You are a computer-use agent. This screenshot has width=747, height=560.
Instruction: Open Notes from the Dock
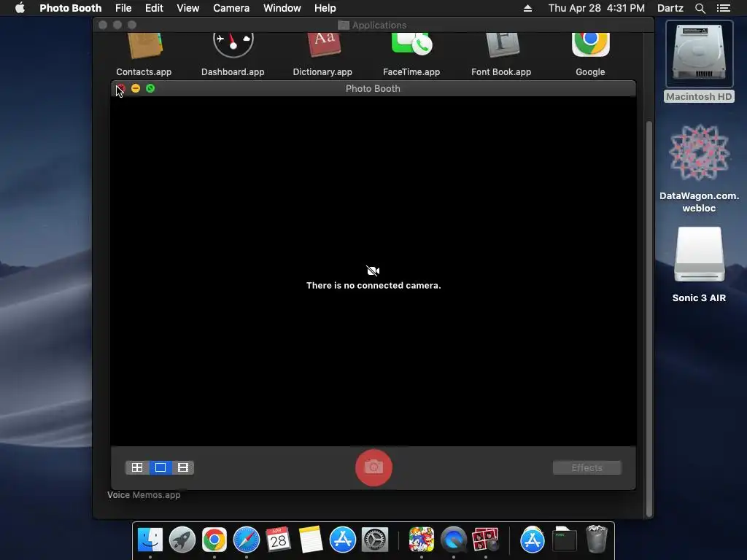tap(311, 540)
